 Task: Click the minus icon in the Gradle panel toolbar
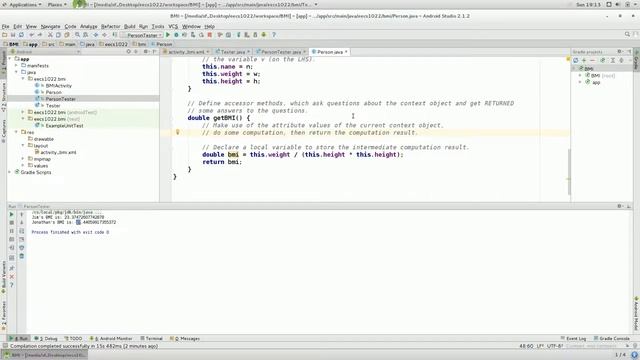pos(593,60)
